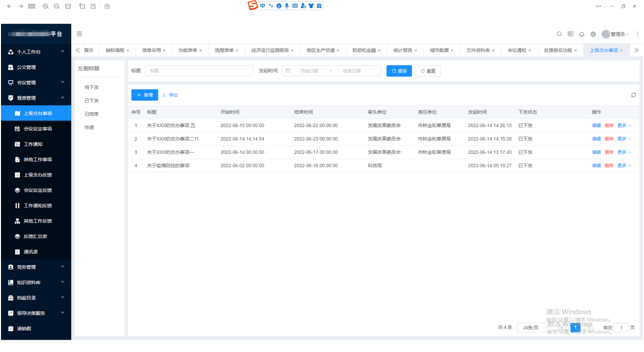The height and width of the screenshot is (352, 644).
Task: Click the zoom in icon in viewer toolbar
Action: pos(46,6)
